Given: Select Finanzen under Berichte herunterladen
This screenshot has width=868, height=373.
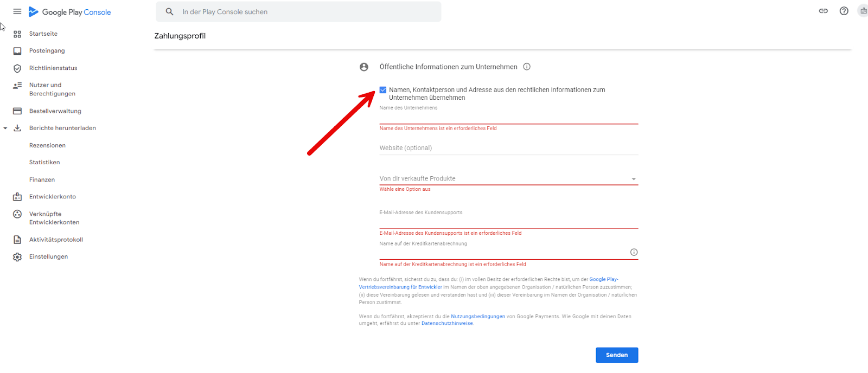Looking at the screenshot, I should click(x=42, y=179).
